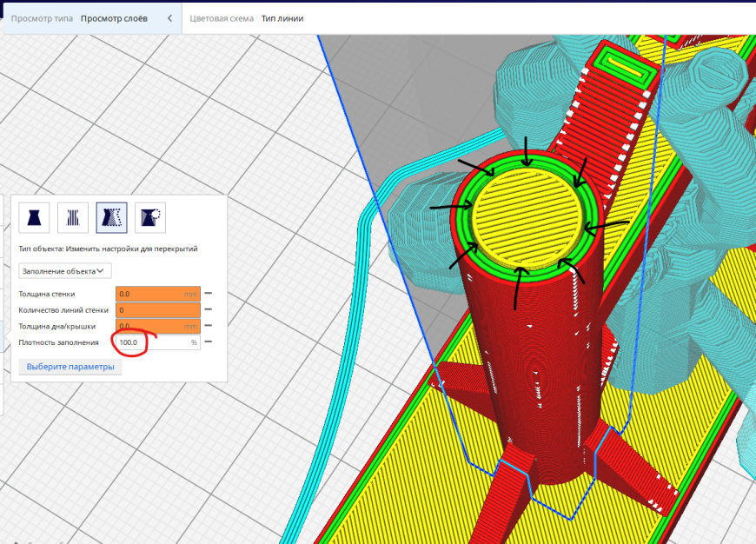This screenshot has height=544, width=756.
Task: Click the Плотность заполнения 100.0 field
Action: pos(158,342)
